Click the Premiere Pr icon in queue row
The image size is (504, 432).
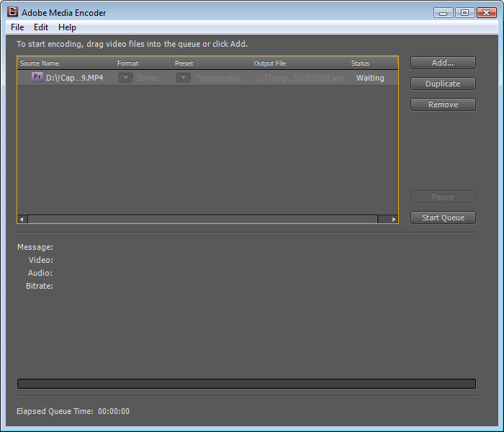37,77
